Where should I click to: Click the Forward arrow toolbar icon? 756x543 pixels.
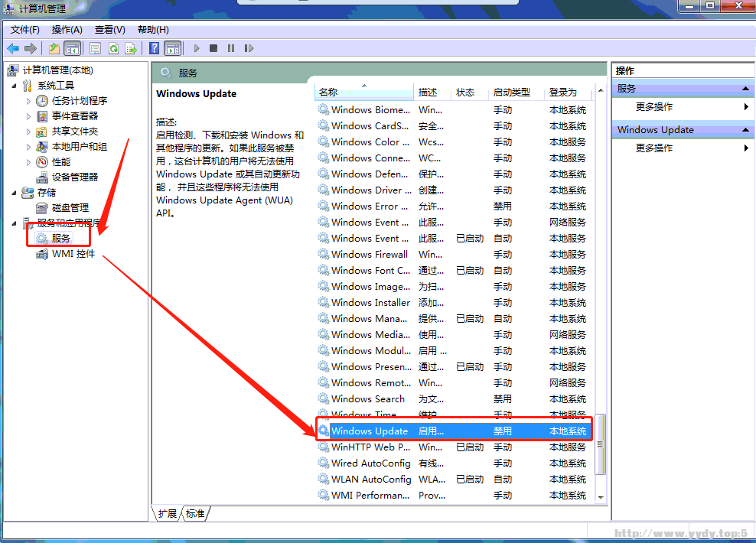tap(31, 48)
